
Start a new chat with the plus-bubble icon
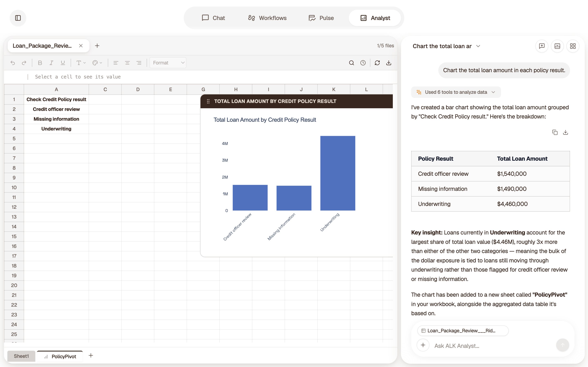pos(542,46)
